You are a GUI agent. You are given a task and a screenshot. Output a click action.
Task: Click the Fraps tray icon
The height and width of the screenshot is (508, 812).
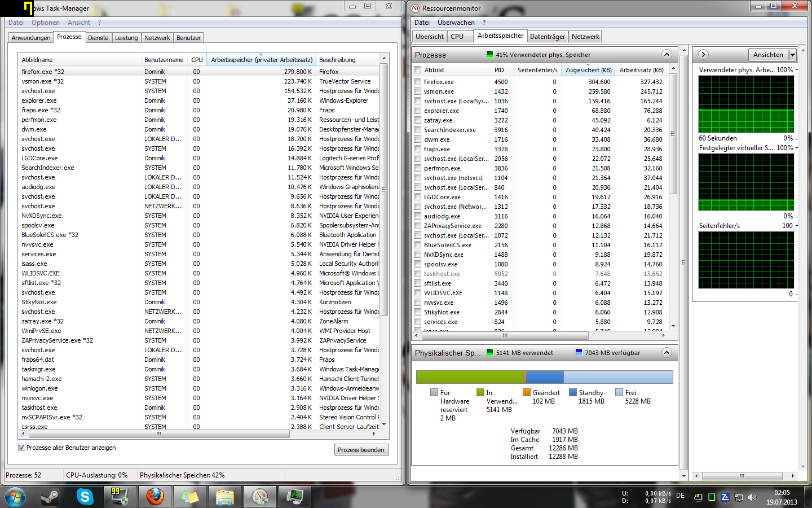coord(698,497)
